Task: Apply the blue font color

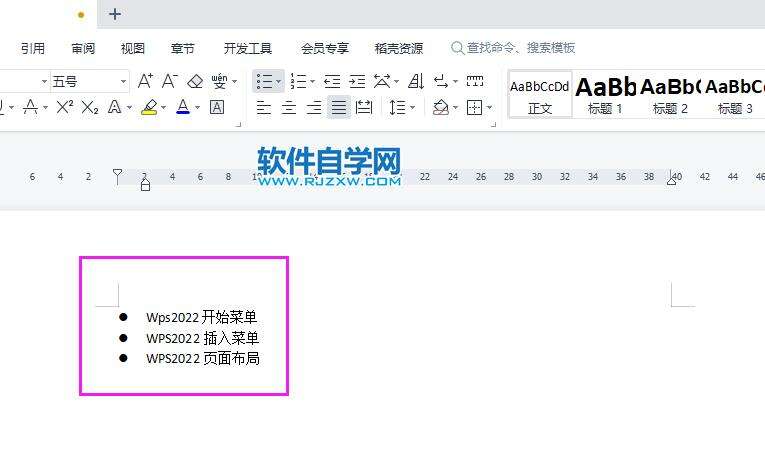Action: pos(183,107)
